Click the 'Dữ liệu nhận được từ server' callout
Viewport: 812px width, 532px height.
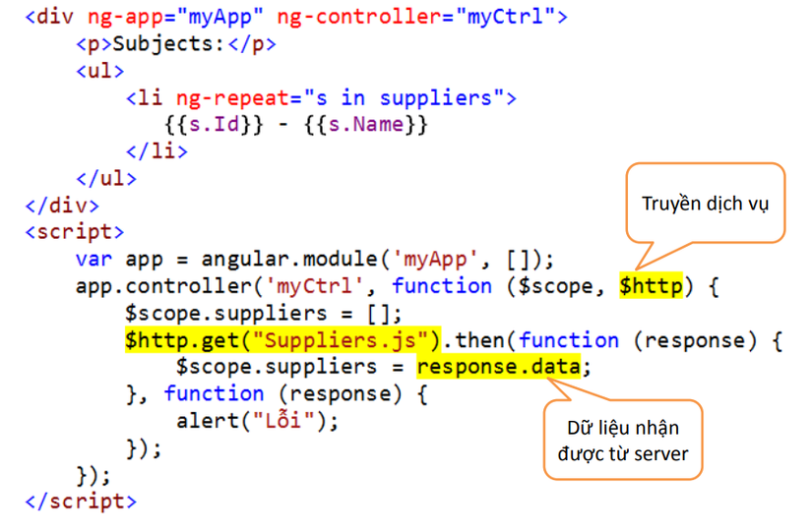(x=623, y=441)
